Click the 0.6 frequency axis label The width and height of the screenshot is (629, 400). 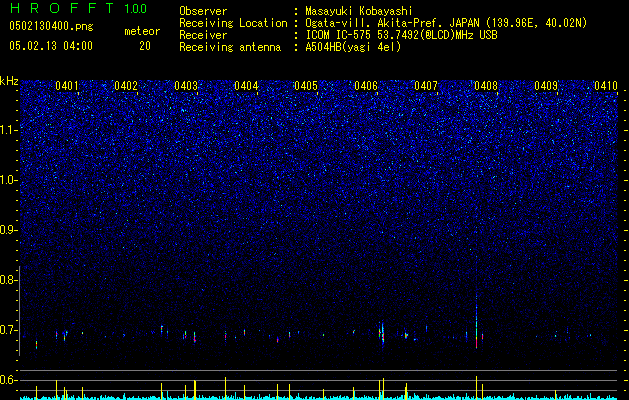click(9, 380)
